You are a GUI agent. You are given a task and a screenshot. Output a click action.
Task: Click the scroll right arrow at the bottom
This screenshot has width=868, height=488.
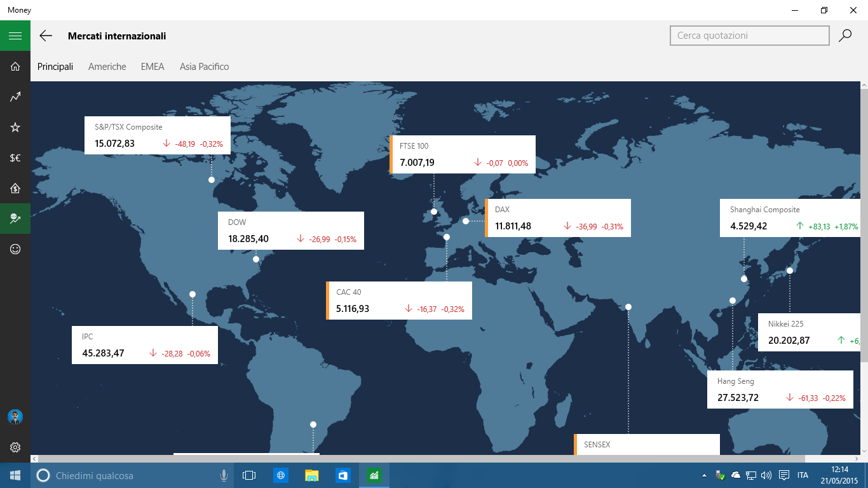[x=856, y=459]
